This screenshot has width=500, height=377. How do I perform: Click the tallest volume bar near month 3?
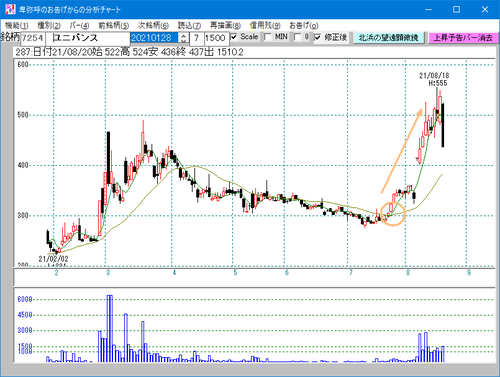pyautogui.click(x=110, y=328)
